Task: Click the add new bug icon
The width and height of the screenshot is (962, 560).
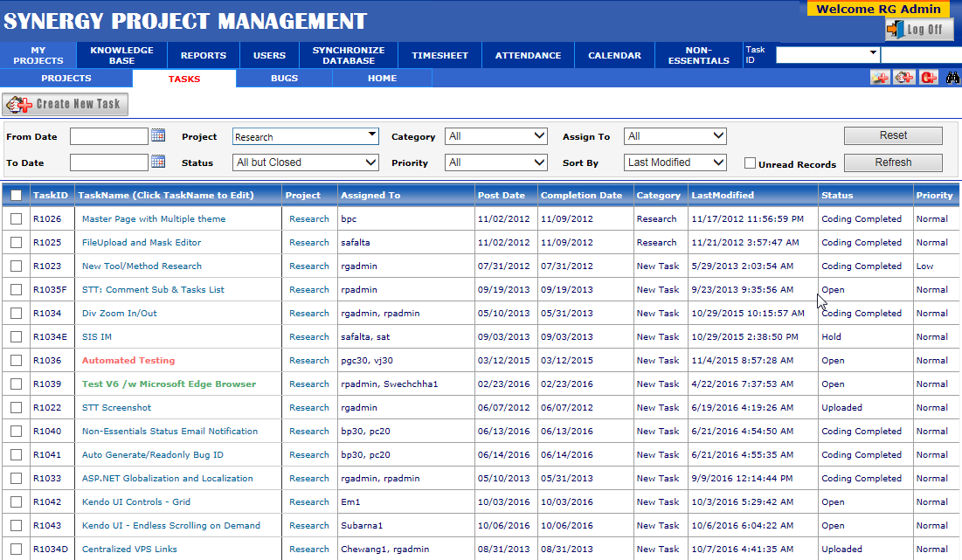Action: tap(929, 77)
